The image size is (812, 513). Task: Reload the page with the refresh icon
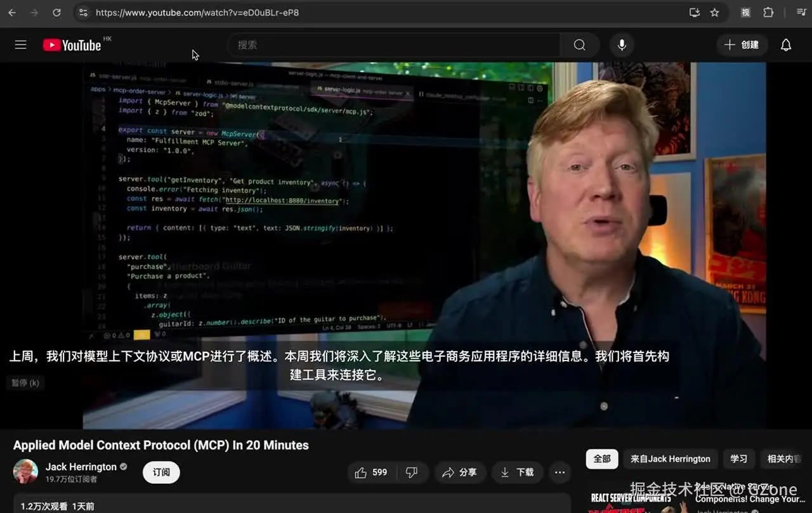pyautogui.click(x=56, y=13)
